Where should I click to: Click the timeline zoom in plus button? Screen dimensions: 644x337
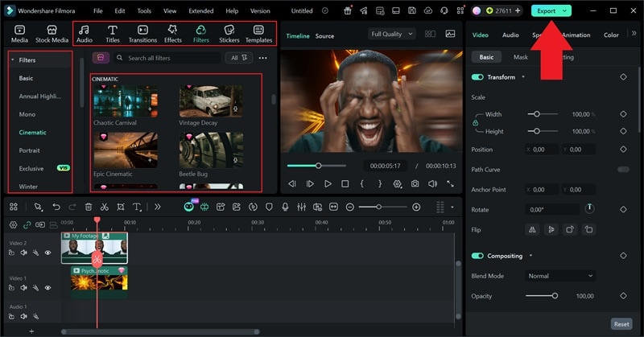coord(416,207)
